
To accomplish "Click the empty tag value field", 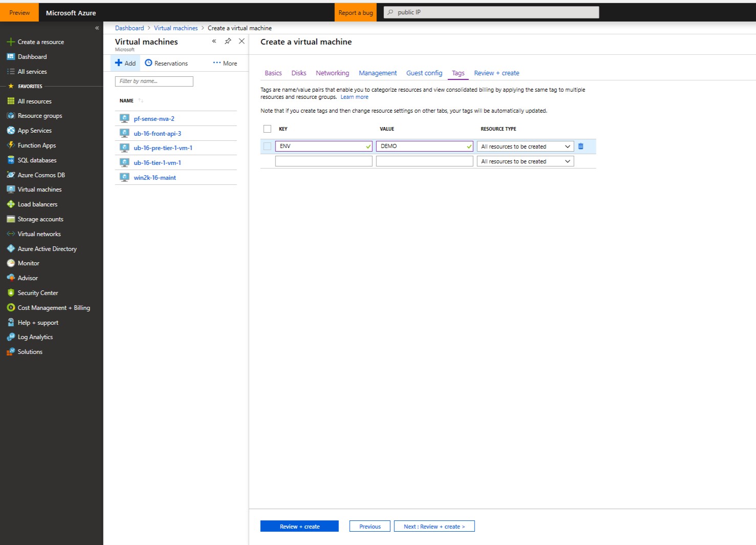I will (x=424, y=161).
